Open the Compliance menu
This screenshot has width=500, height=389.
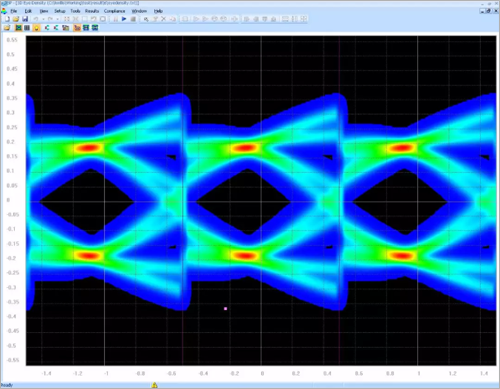[114, 11]
